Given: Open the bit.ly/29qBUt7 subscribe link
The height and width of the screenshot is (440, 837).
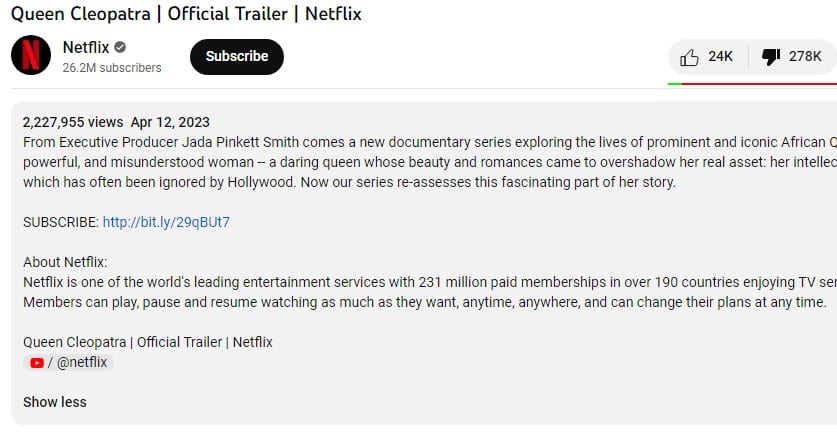Looking at the screenshot, I should [x=166, y=222].
